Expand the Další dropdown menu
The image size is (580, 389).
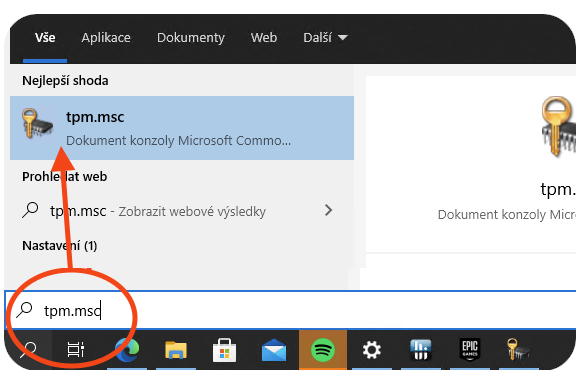pyautogui.click(x=325, y=38)
